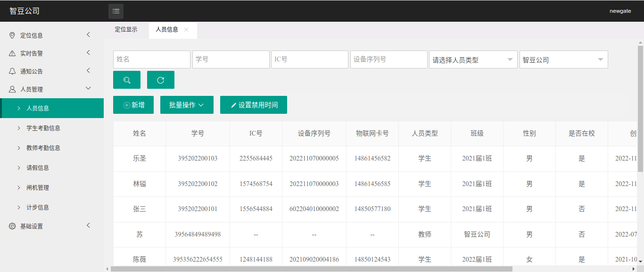Open 学生考勤信息 in the sidebar
This screenshot has height=272, width=644.
click(x=43, y=128)
